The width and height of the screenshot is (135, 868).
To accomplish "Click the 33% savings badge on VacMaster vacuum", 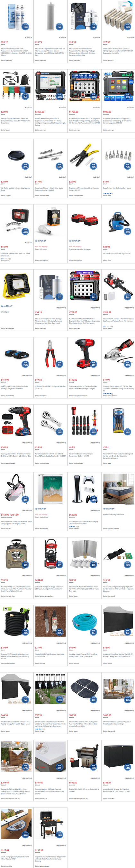I will pos(128,232).
